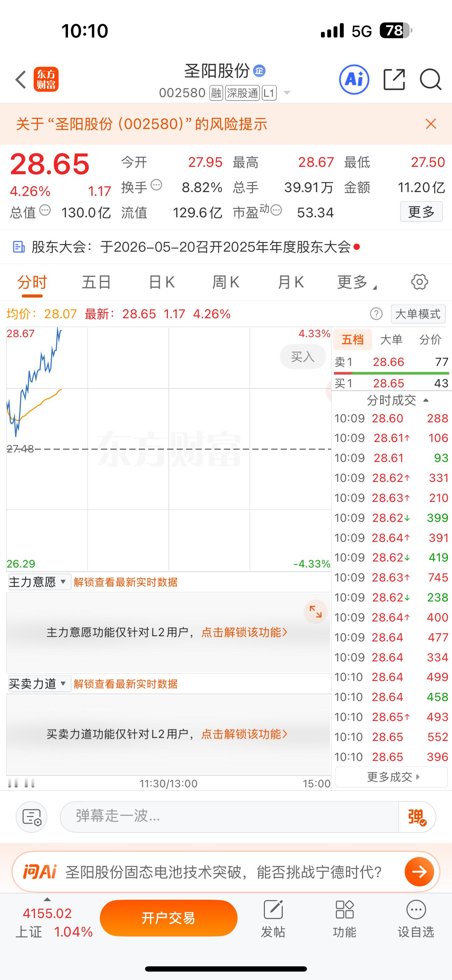Tap the info icon beside 总值
The image size is (452, 980).
[45, 210]
